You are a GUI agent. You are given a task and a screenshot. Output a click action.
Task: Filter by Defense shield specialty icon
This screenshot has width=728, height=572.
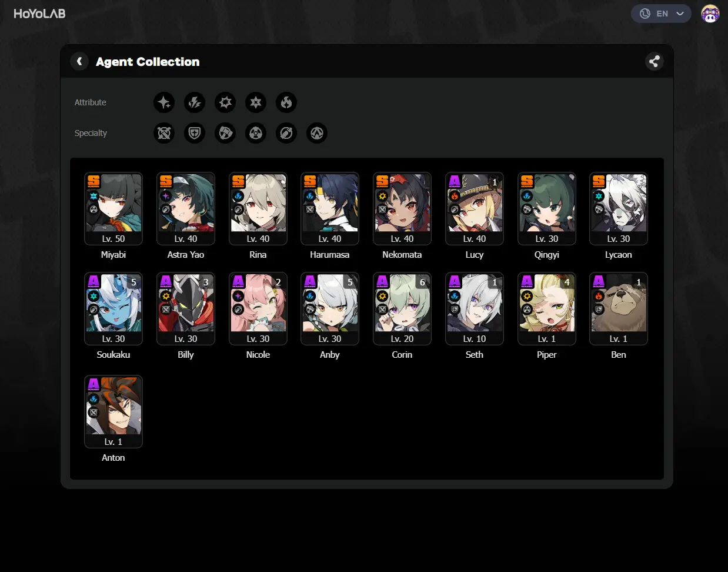pos(195,133)
